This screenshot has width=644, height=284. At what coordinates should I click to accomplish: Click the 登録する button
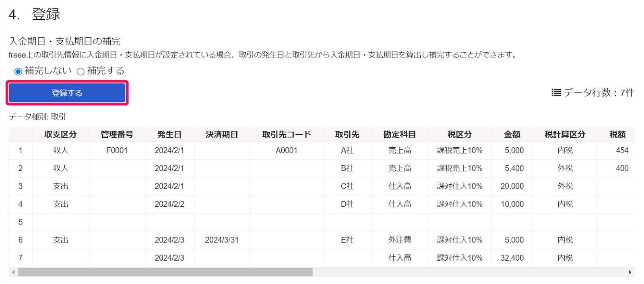[x=67, y=93]
